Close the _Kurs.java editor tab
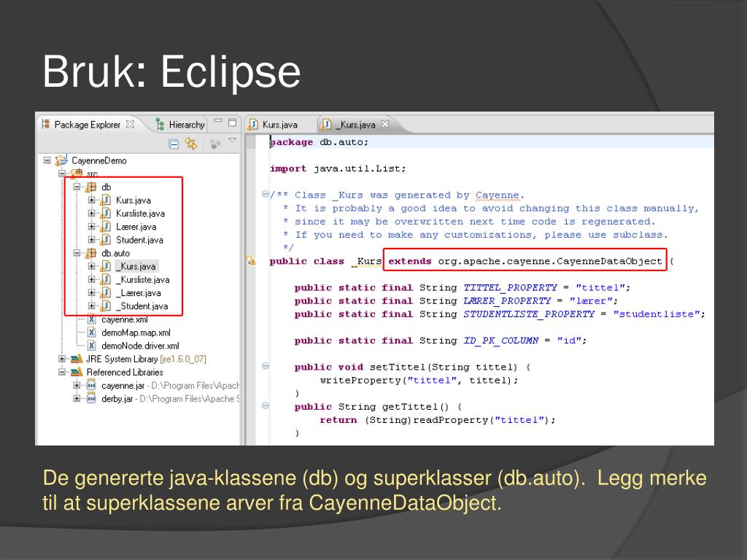Screen dimensions: 747x560 click(385, 124)
